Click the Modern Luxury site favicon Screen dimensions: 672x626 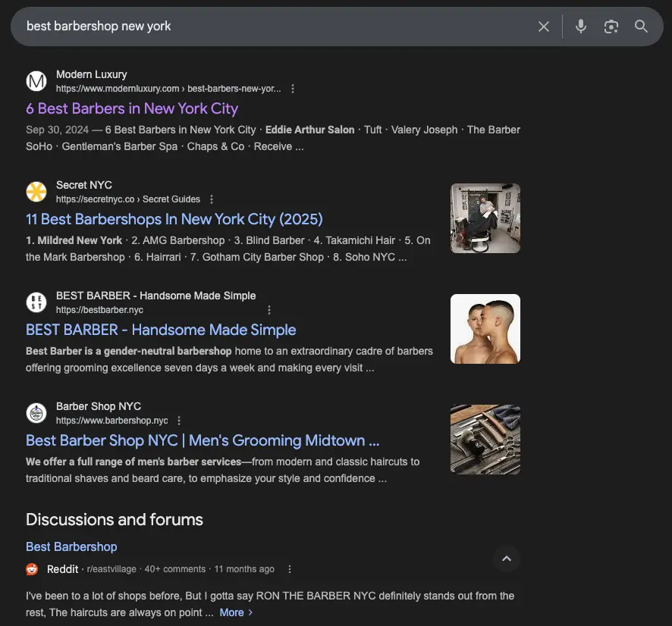[36, 80]
